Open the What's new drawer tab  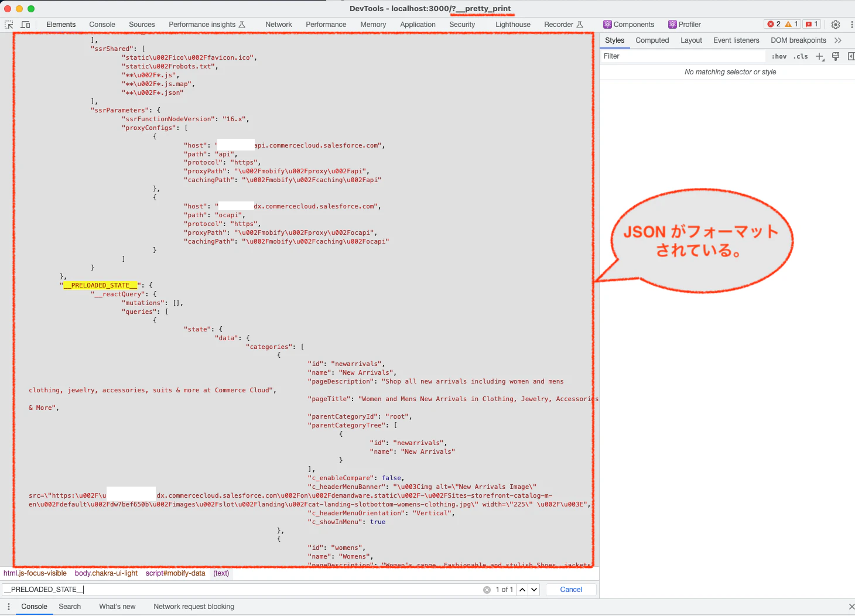117,607
